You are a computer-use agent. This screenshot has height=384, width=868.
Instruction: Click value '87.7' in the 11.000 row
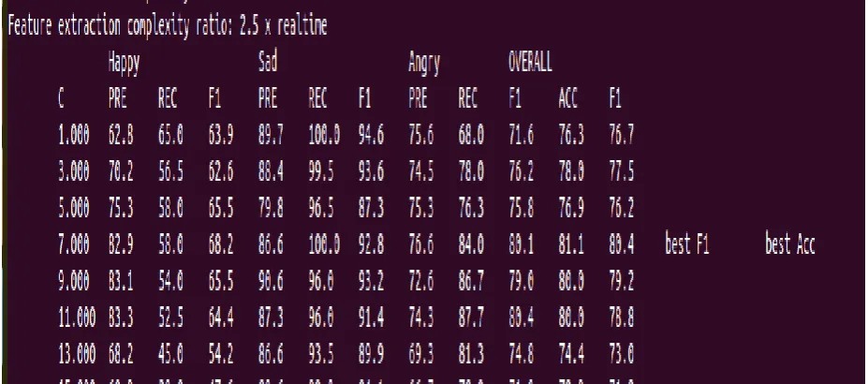[x=471, y=318]
